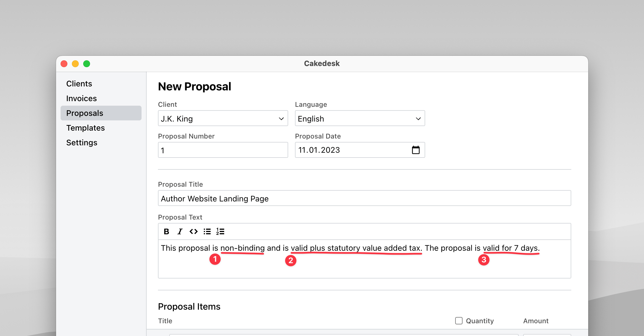Click the yellow minimize window button
This screenshot has height=336, width=644.
coord(75,64)
